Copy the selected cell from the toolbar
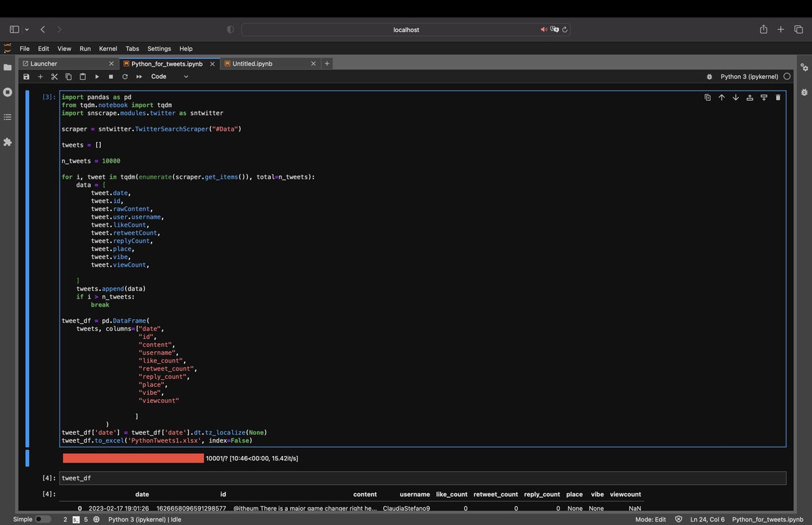Image resolution: width=812 pixels, height=525 pixels. tap(68, 76)
